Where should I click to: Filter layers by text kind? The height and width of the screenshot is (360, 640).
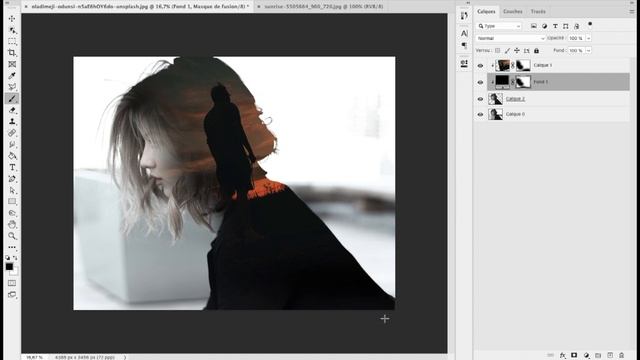point(555,26)
